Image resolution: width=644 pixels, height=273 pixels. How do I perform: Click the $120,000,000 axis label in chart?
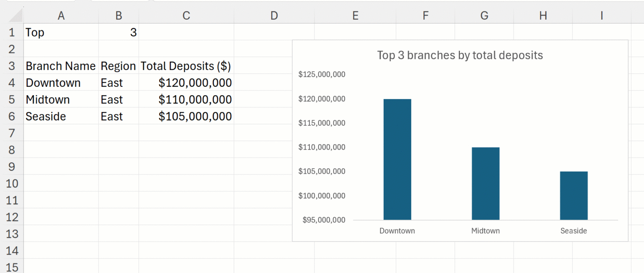point(322,99)
